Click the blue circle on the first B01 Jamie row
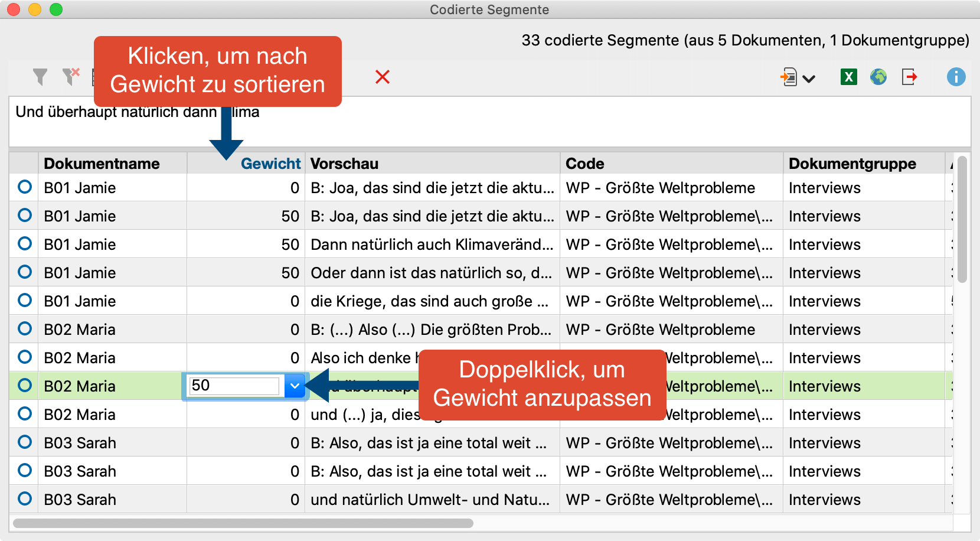This screenshot has height=541, width=980. pos(24,187)
